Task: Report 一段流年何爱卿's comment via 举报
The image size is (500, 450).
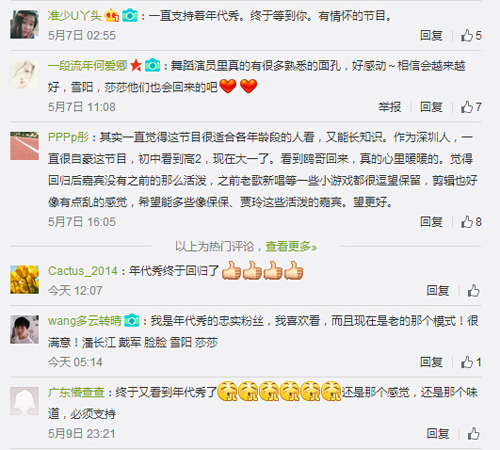Action: pyautogui.click(x=389, y=107)
